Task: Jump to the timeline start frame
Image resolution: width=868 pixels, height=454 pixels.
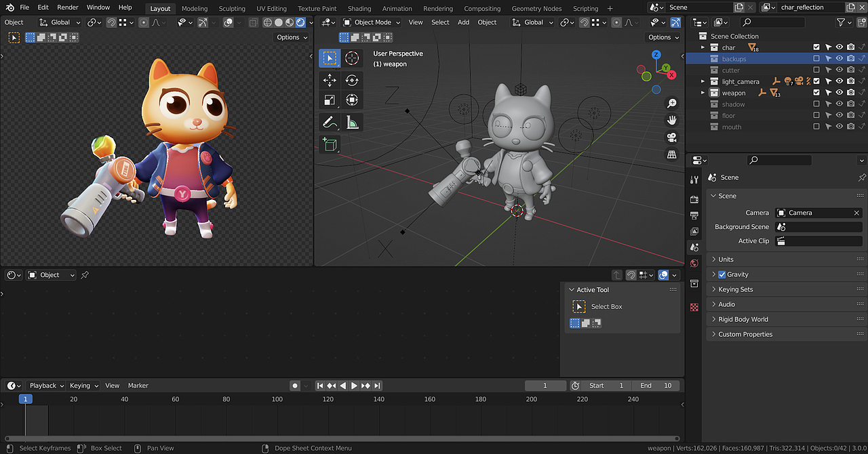Action: [320, 386]
